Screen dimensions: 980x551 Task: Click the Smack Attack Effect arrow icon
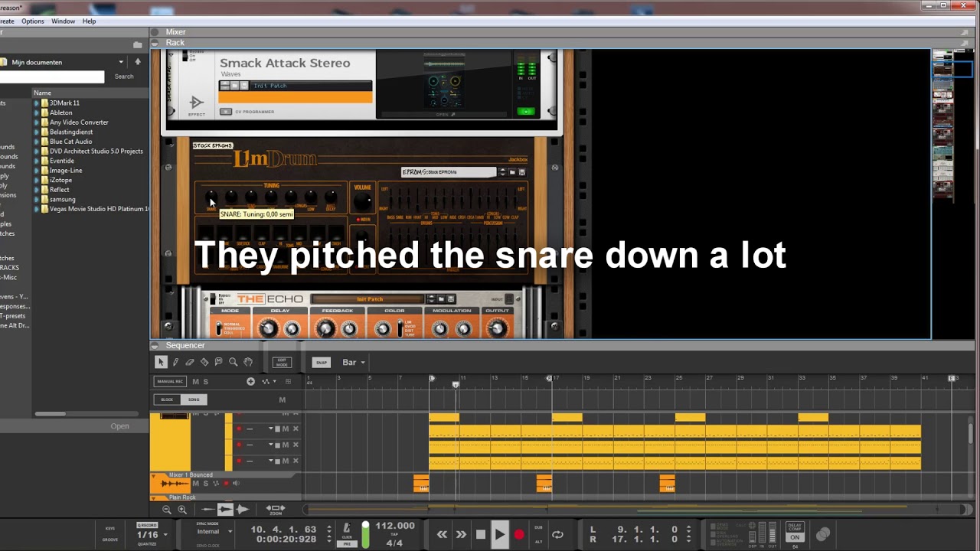[x=197, y=103]
